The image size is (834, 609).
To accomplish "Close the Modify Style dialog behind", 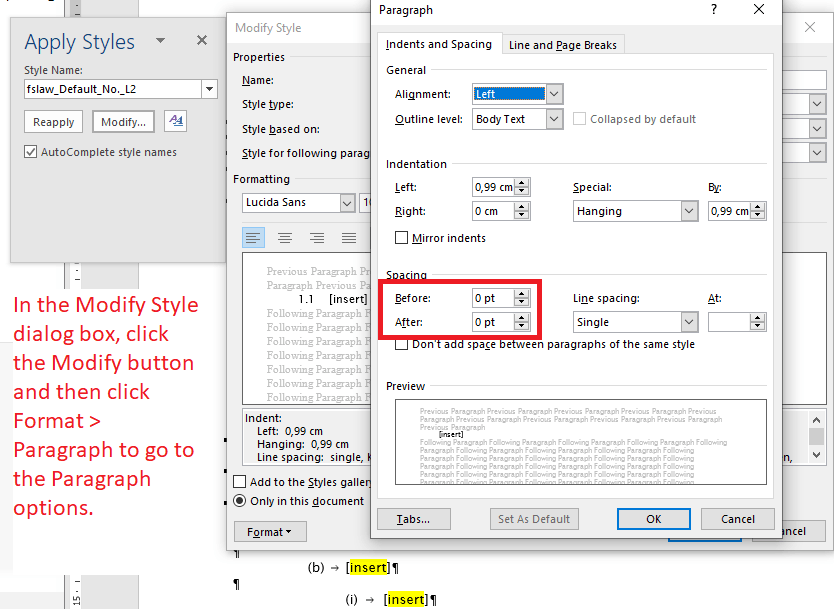I will (x=810, y=27).
